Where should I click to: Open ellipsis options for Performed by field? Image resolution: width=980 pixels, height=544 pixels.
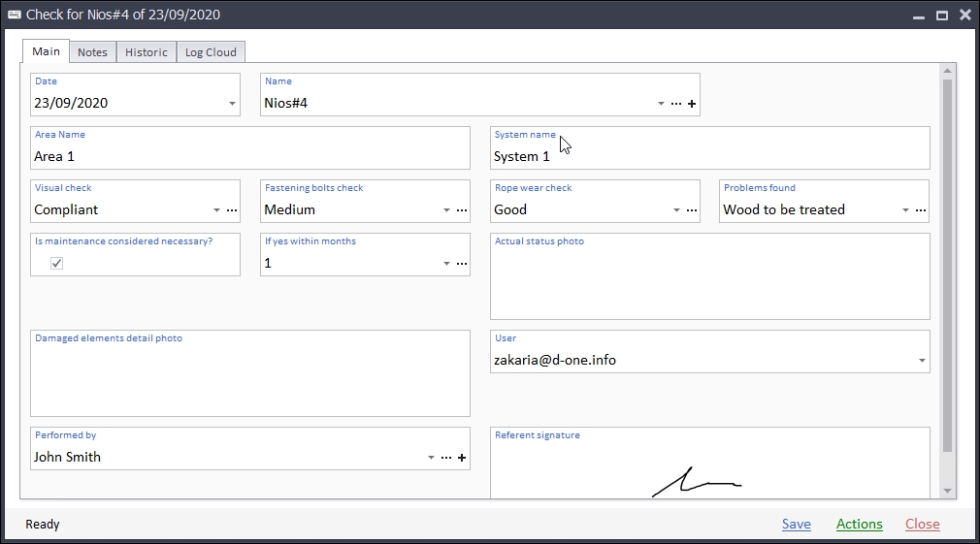point(446,458)
